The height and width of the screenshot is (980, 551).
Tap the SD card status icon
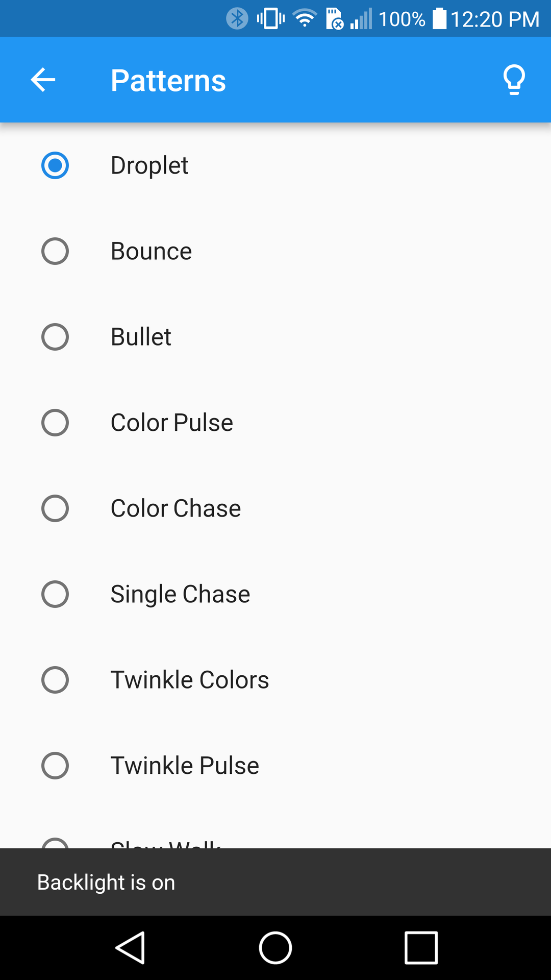pos(335,19)
